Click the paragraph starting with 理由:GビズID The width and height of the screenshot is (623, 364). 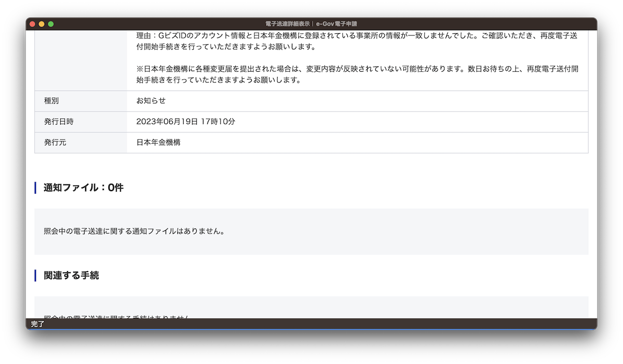(357, 41)
